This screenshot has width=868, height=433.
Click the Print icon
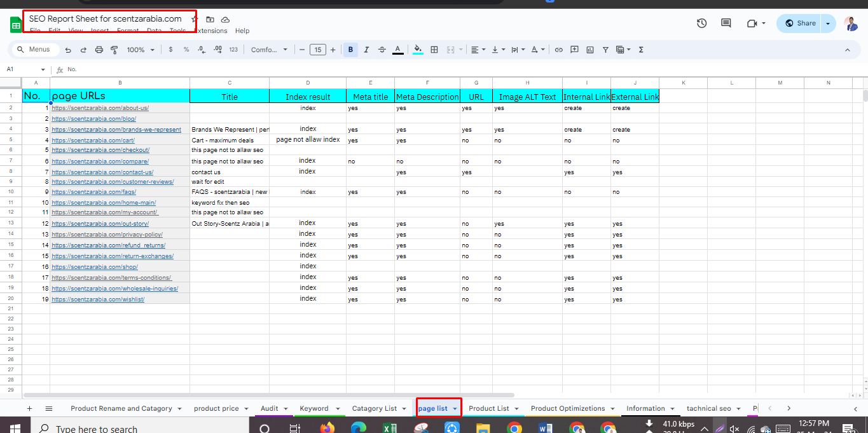pyautogui.click(x=99, y=50)
